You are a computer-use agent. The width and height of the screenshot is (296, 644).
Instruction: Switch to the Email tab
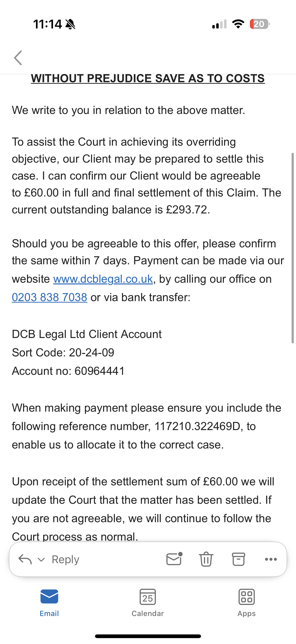49,602
